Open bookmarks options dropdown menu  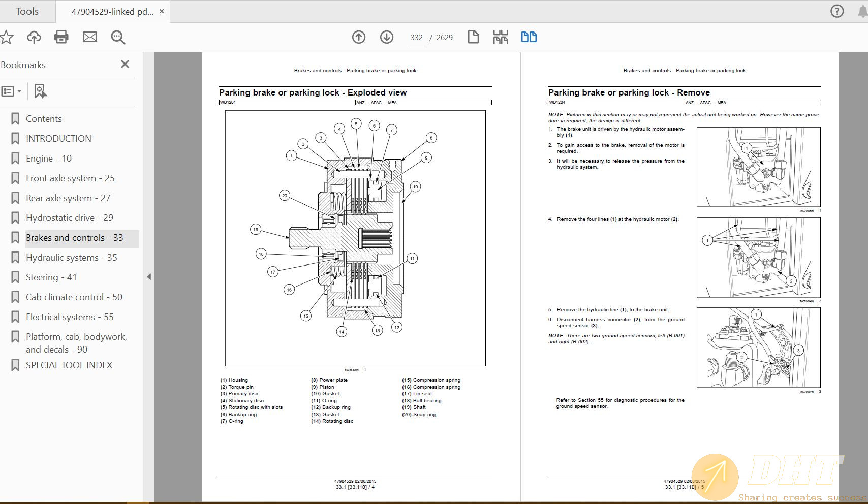coord(11,91)
